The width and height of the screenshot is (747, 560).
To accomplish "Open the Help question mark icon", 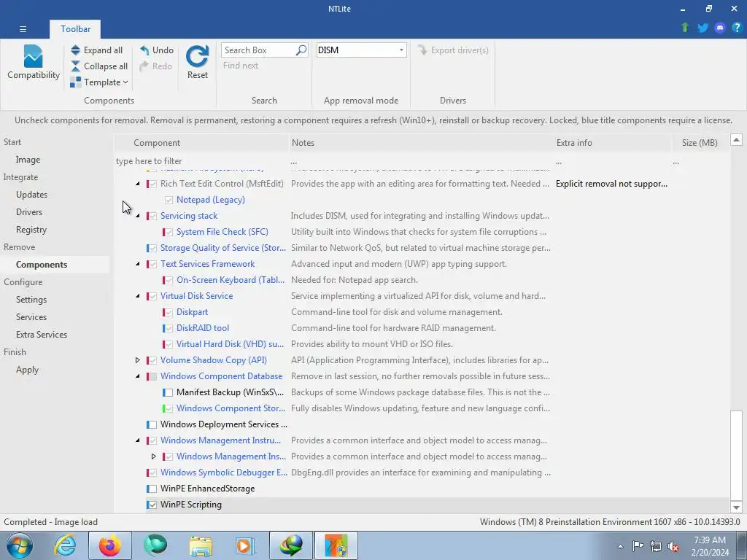I will [x=737, y=28].
